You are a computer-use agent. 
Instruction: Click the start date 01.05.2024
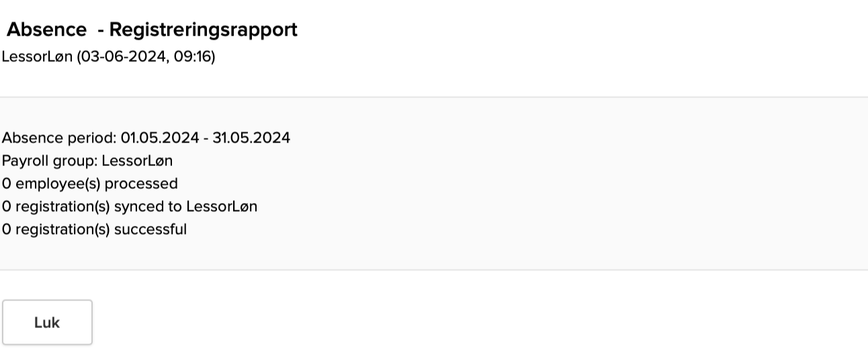click(159, 138)
